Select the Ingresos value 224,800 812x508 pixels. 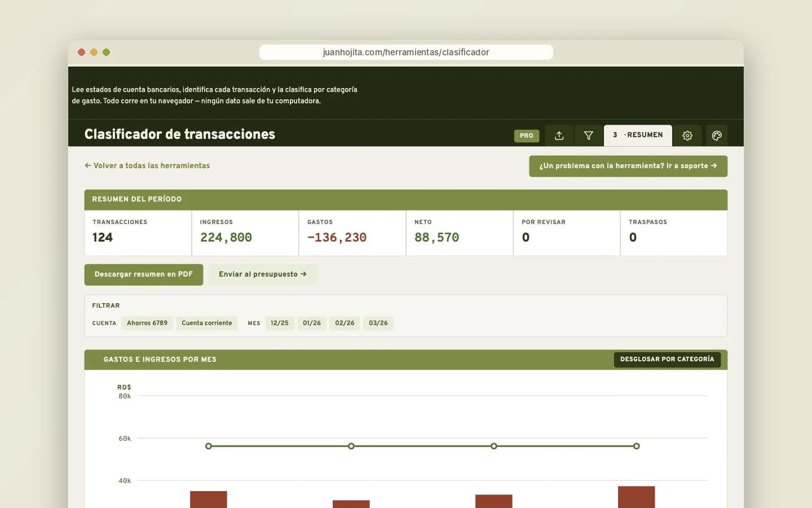(x=226, y=238)
